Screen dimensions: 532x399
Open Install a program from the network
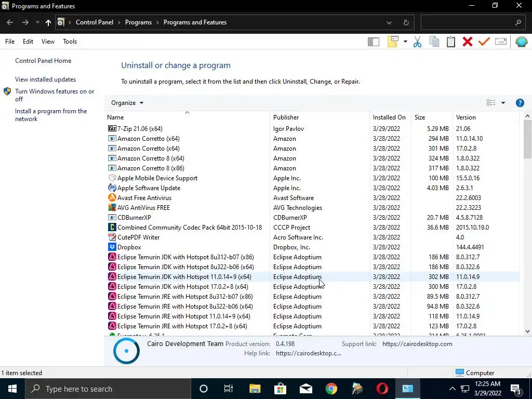click(x=51, y=115)
